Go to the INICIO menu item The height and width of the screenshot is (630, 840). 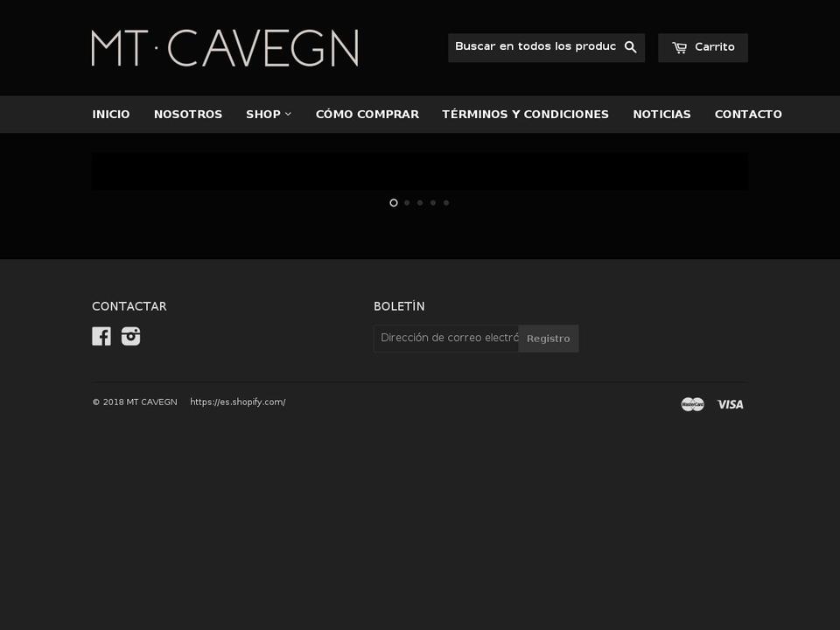pos(111,114)
